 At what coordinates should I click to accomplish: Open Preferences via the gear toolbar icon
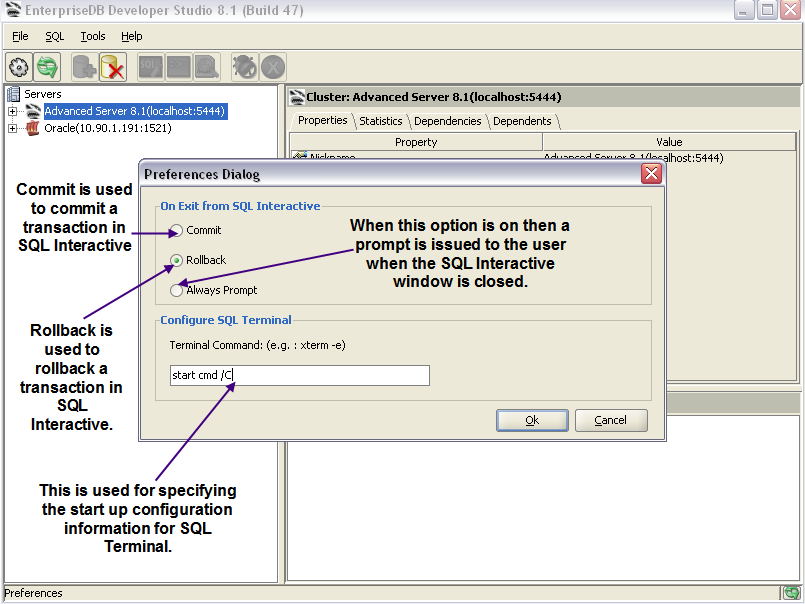pos(19,67)
